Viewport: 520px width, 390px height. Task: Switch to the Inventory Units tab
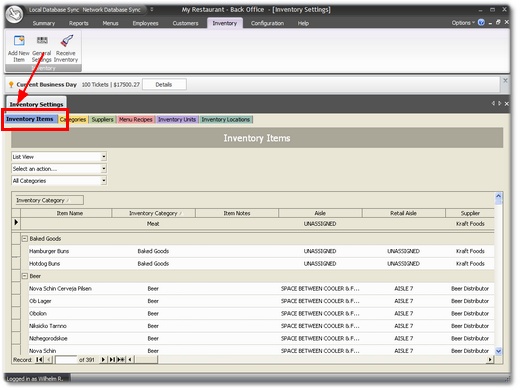point(177,119)
